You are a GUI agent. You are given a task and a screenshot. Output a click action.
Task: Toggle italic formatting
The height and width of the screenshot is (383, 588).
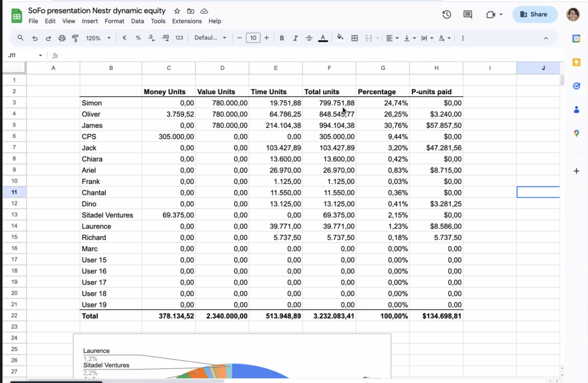tap(295, 38)
